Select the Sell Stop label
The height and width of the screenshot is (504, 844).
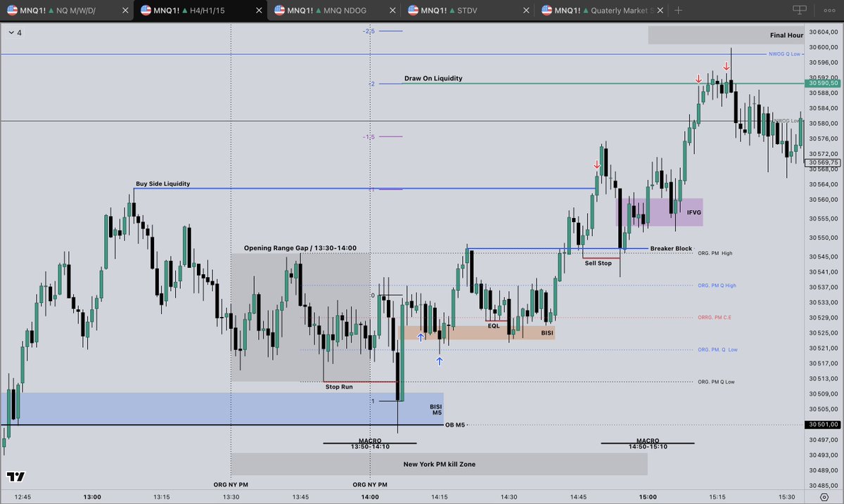click(x=598, y=263)
